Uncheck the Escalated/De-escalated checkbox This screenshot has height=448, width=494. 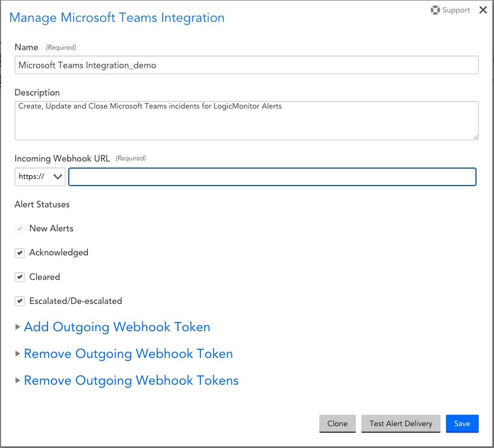[x=20, y=301]
